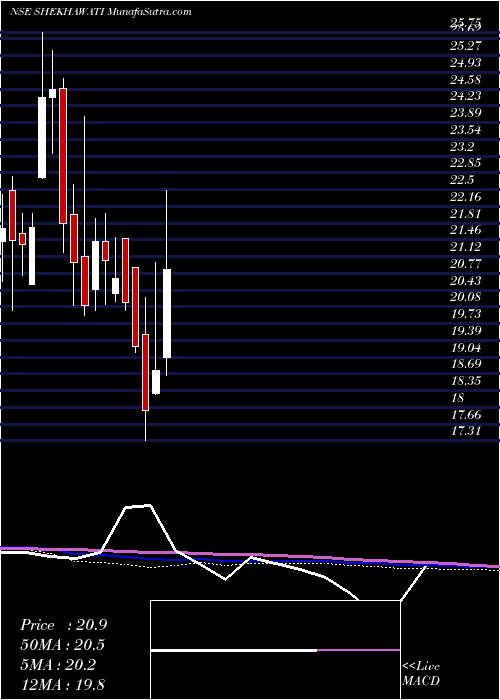The image size is (500, 700).
Task: Click the 18.69 price axis label
Action: tap(466, 364)
